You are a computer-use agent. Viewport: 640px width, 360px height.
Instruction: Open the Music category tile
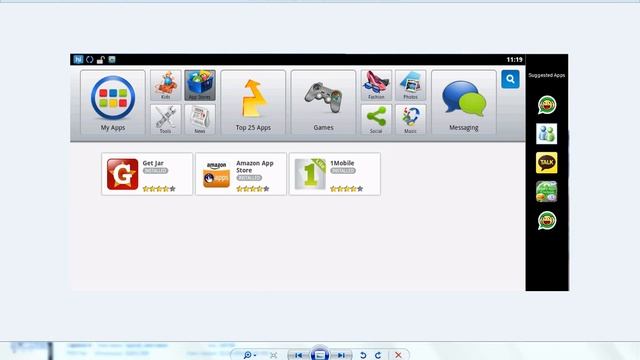pos(410,119)
